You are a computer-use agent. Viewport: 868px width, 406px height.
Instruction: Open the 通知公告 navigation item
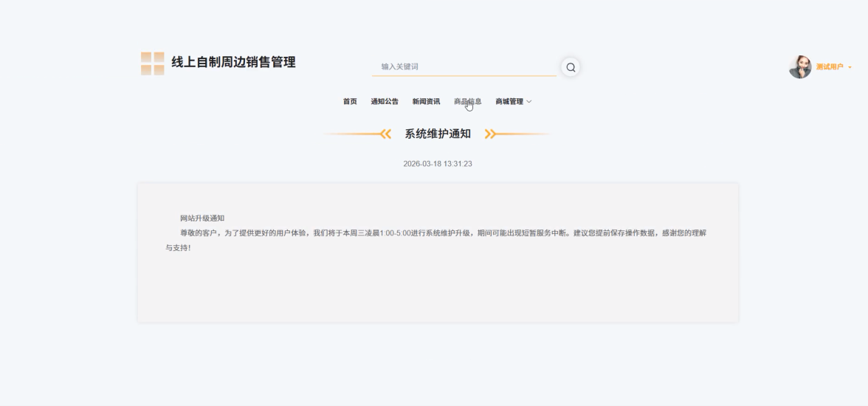click(385, 101)
